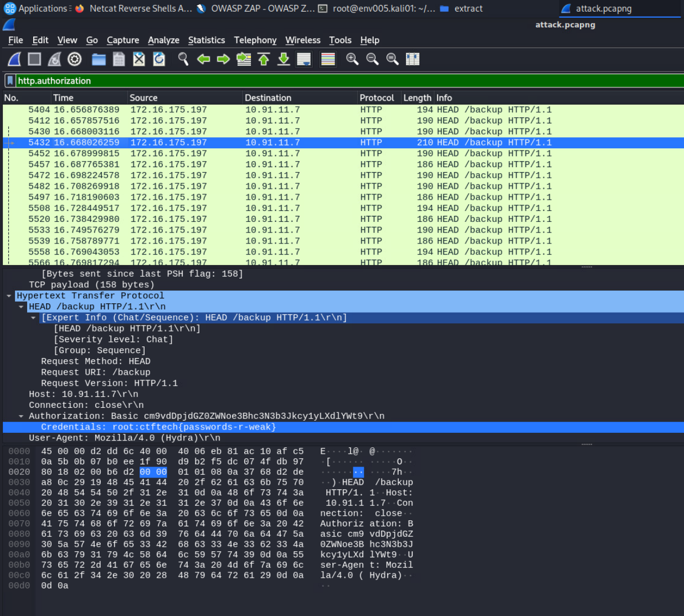Viewport: 684px width, 616px height.
Task: Toggle packet list colorization
Action: pos(328,59)
